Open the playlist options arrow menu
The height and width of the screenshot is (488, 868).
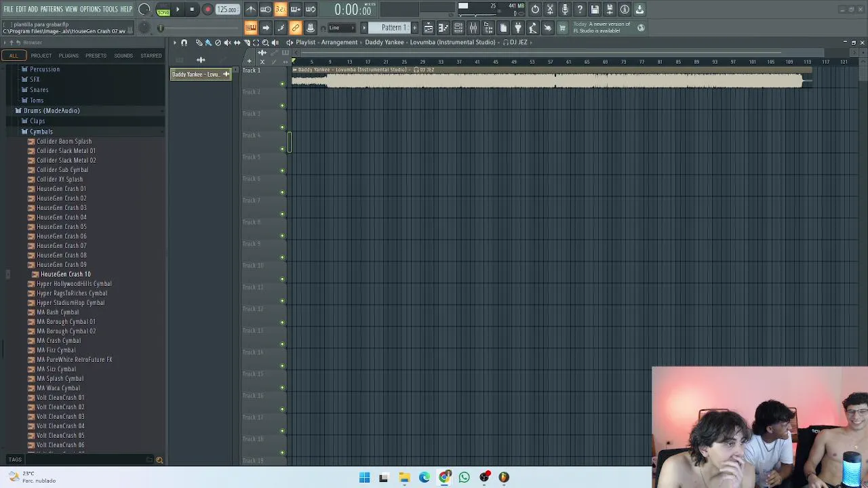(x=174, y=43)
